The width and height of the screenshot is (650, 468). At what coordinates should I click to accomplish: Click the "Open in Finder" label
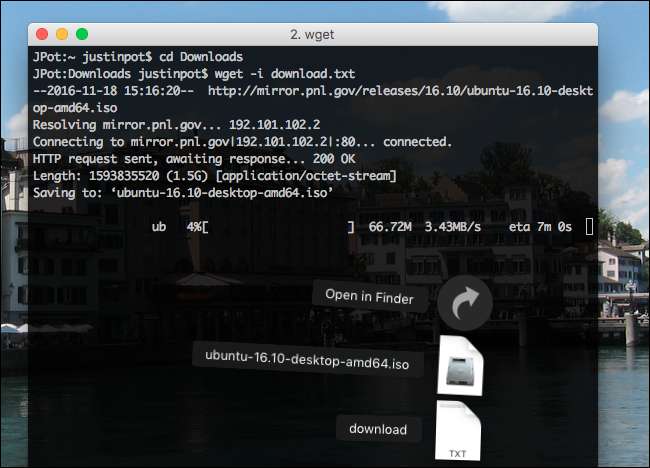369,296
